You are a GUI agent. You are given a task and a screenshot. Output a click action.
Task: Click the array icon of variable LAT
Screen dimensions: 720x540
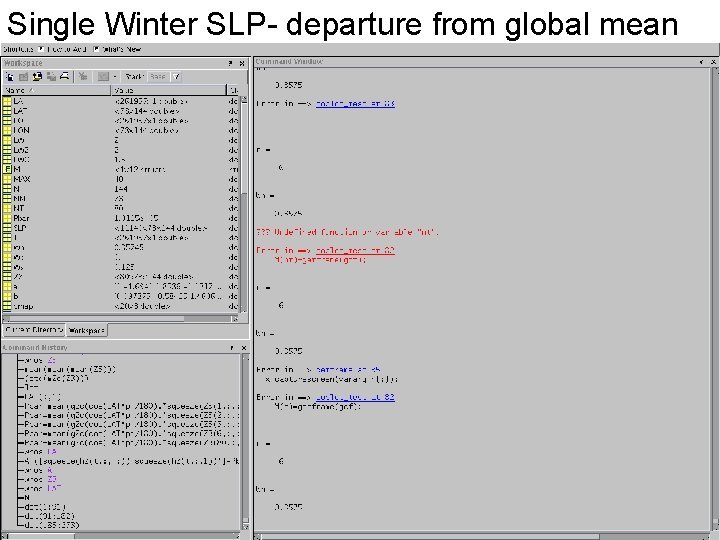(x=7, y=111)
